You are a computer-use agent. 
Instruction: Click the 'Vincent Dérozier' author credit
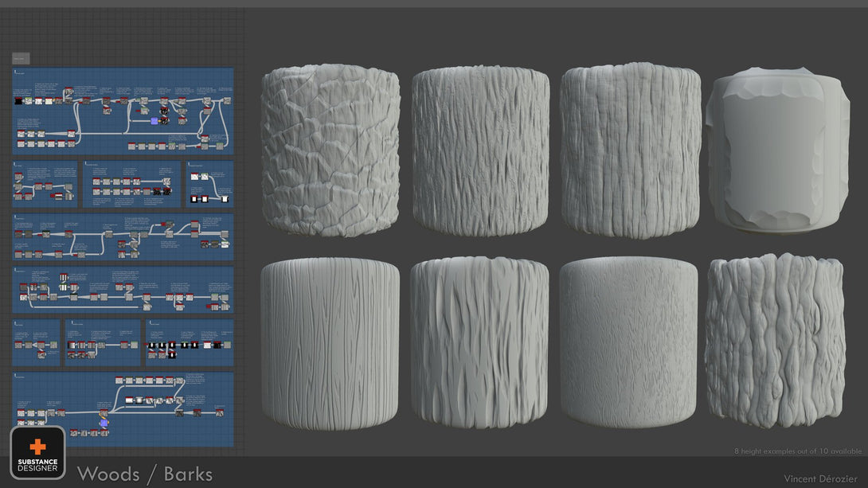tap(820, 478)
